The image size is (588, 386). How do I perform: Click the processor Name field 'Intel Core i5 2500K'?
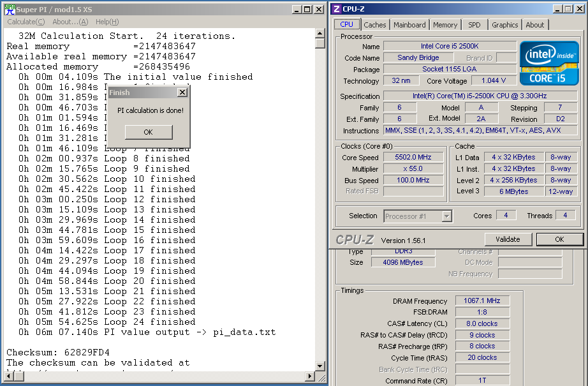pos(450,46)
